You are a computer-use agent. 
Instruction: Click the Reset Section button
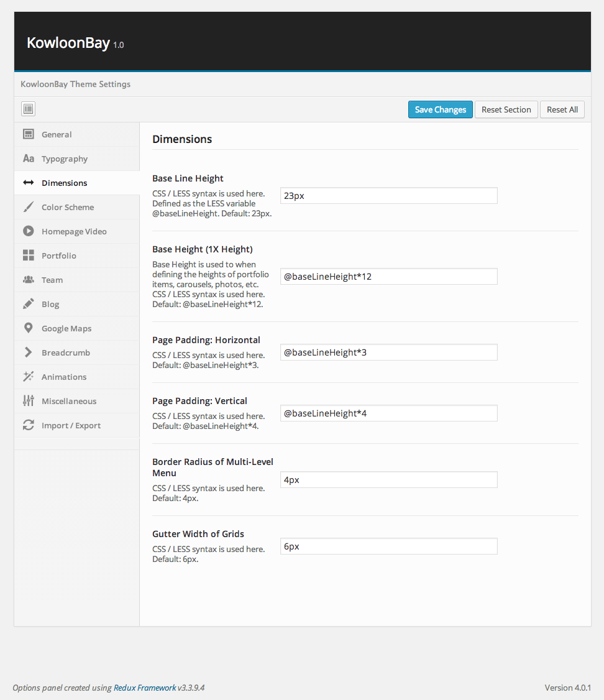point(506,109)
